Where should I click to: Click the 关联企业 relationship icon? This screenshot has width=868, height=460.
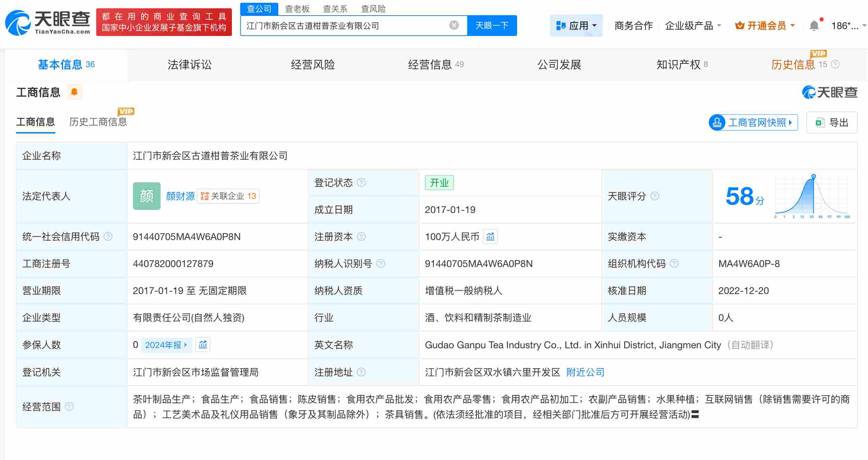point(204,196)
